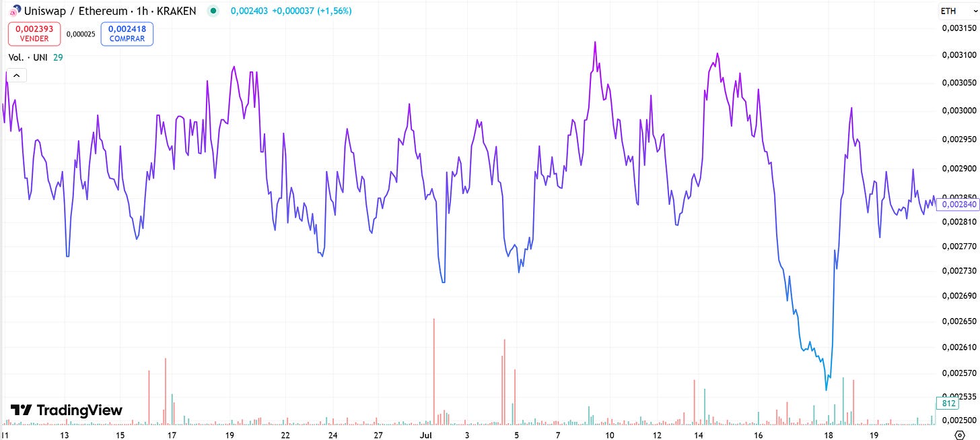
Task: Click the green market status dot
Action: click(x=213, y=11)
